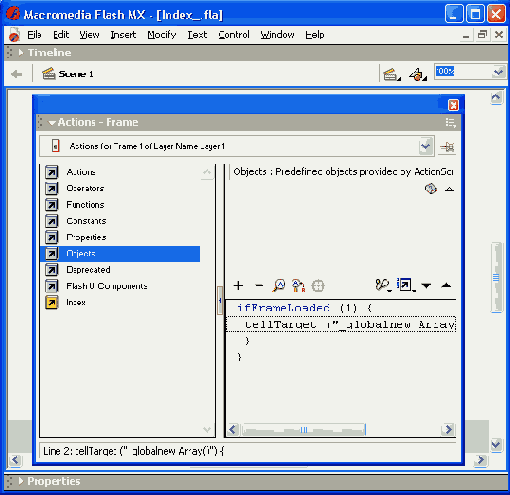Click the Replace icon in script toolbar
The image size is (510, 495).
pyautogui.click(x=298, y=286)
